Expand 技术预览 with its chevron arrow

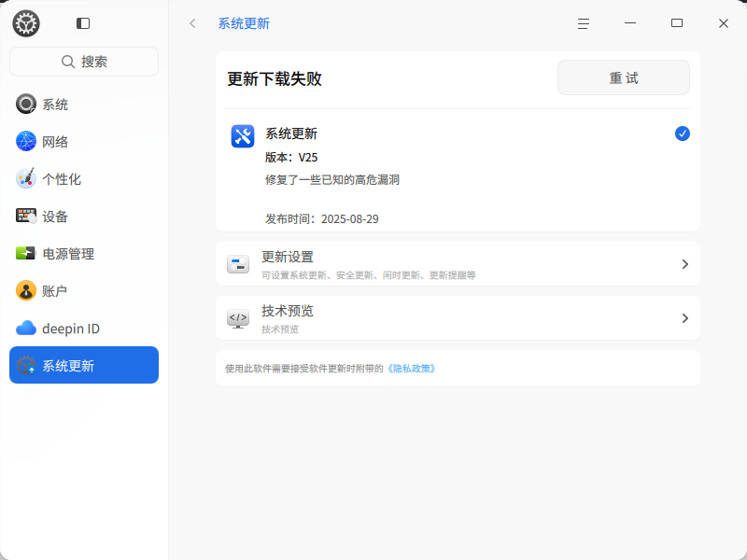point(685,318)
